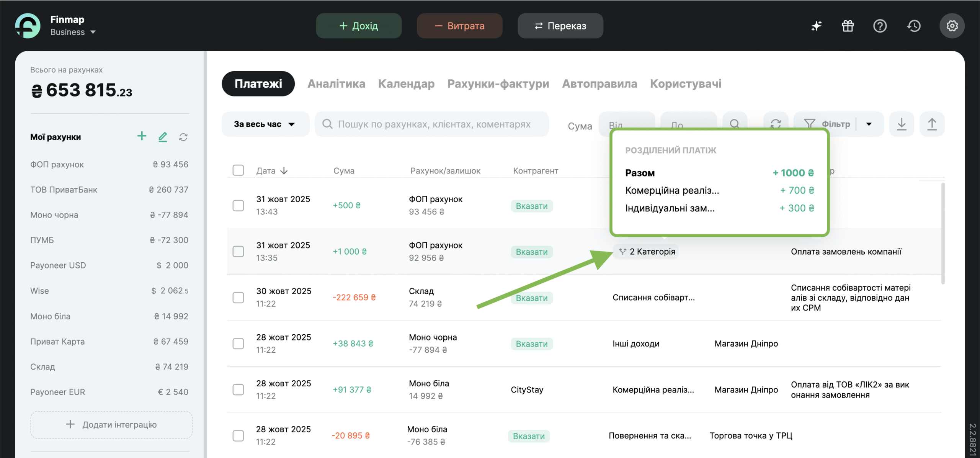Open the Автоправила tab

click(x=599, y=83)
